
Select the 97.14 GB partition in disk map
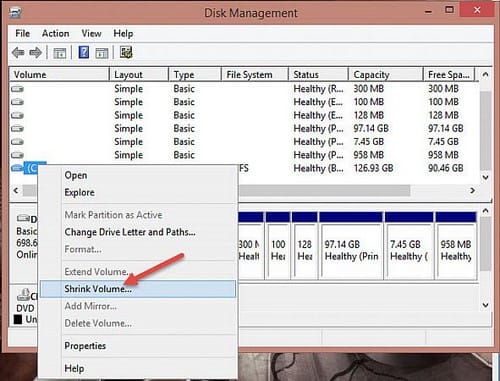pos(351,245)
